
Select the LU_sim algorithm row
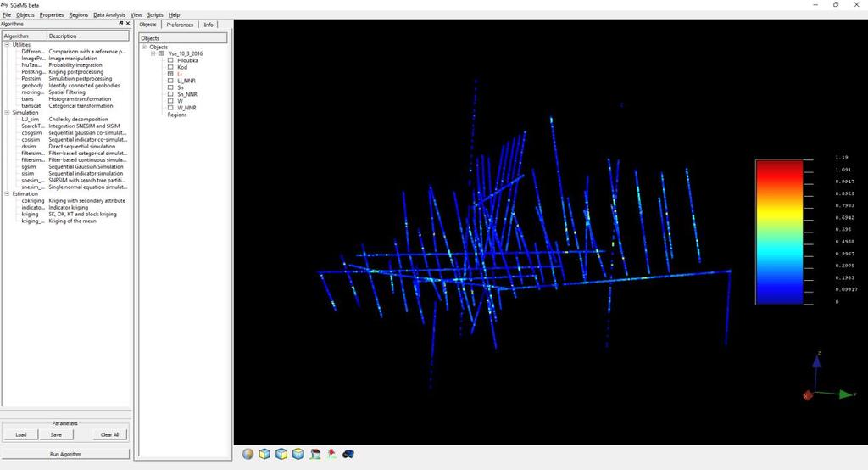tap(66, 119)
